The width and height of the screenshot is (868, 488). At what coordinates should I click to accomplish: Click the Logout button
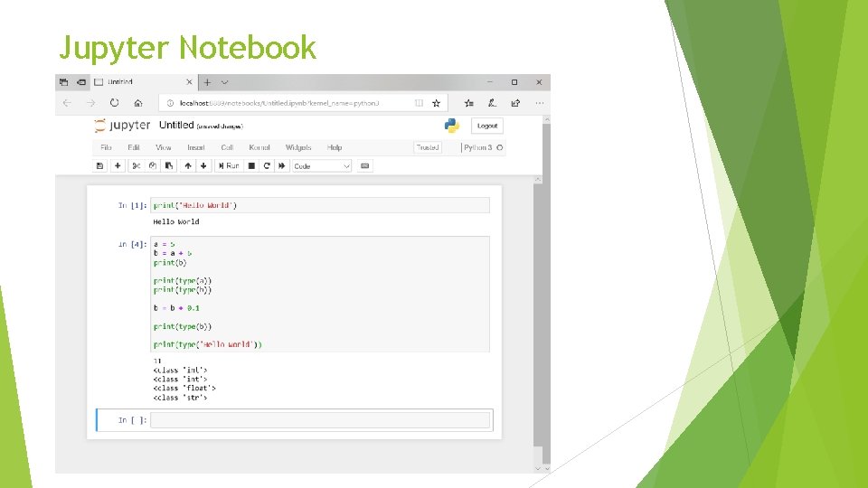[487, 127]
